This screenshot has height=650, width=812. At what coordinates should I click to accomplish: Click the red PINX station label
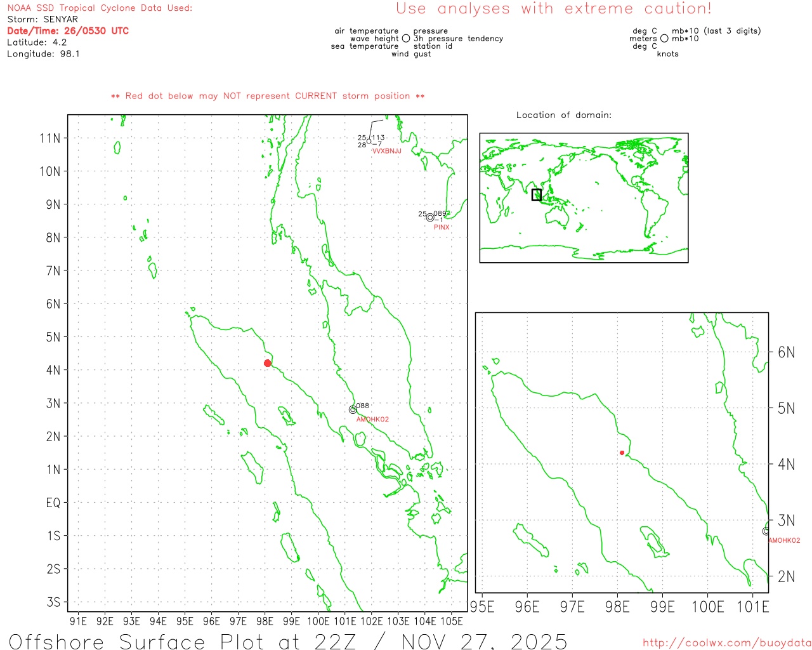coord(442,227)
